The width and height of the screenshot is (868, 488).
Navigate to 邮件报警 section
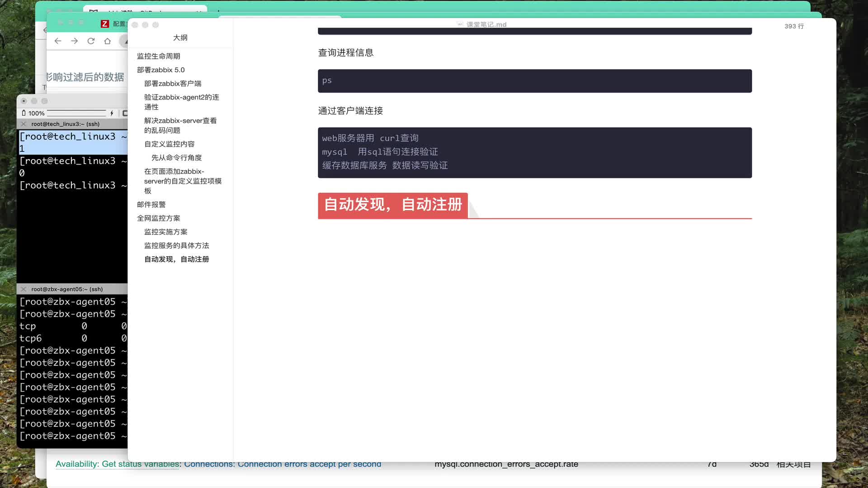[151, 205]
